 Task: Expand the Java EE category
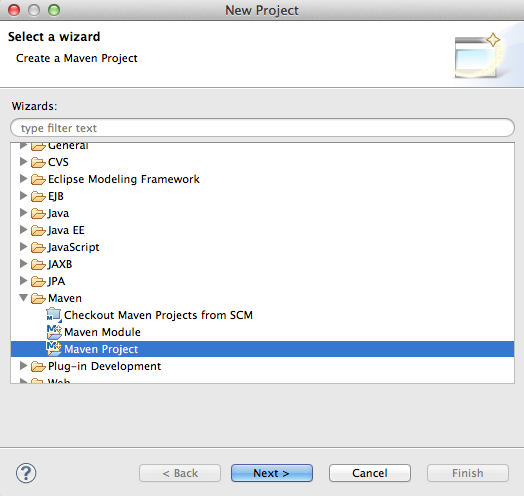pos(23,229)
